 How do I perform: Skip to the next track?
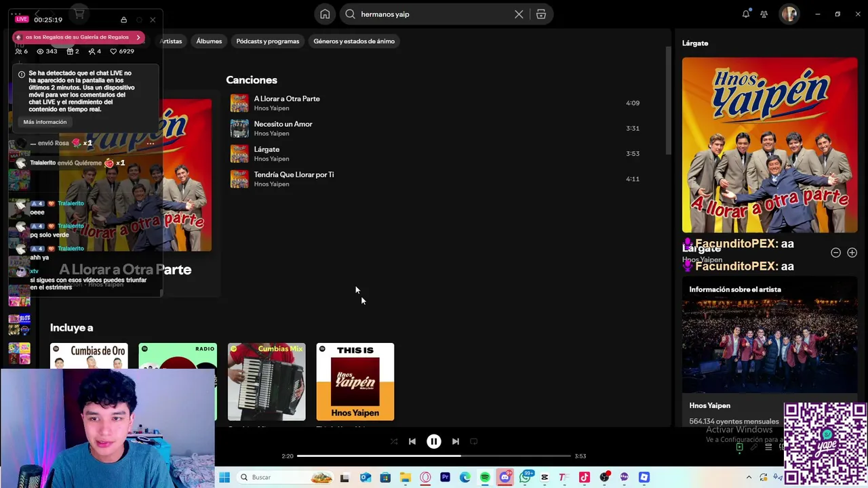pyautogui.click(x=456, y=441)
